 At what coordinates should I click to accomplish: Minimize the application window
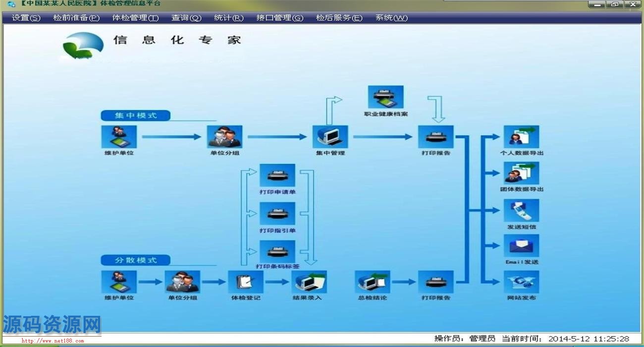click(597, 4)
